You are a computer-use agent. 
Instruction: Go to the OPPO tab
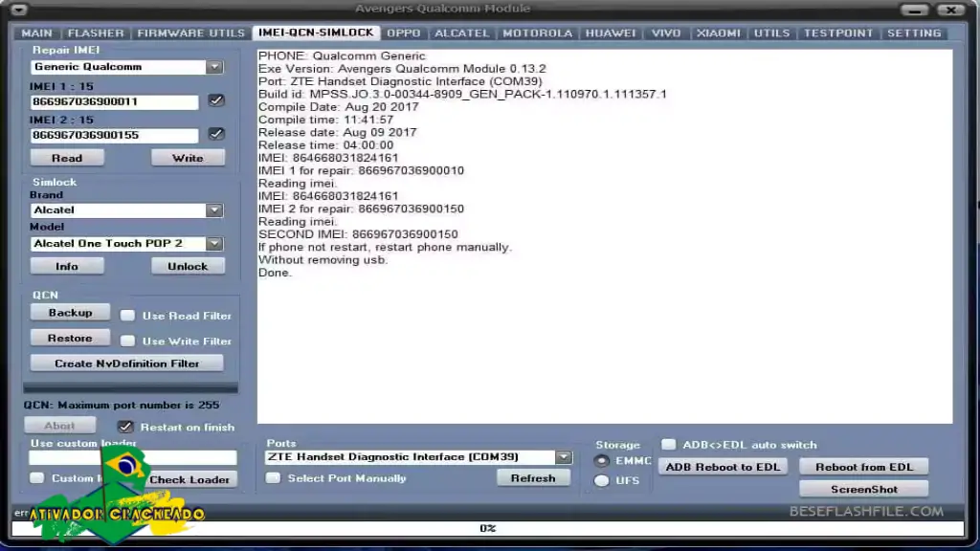(404, 33)
